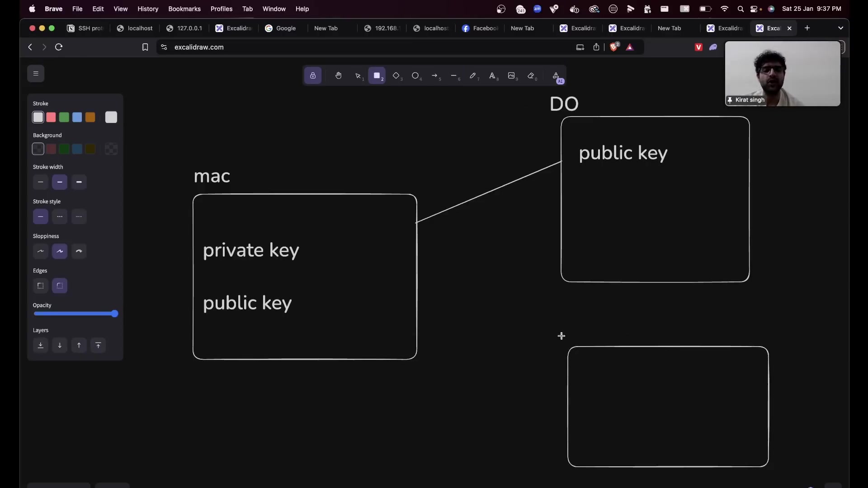Open the more tools AI shapes menu
868x488 pixels.
coord(557,76)
